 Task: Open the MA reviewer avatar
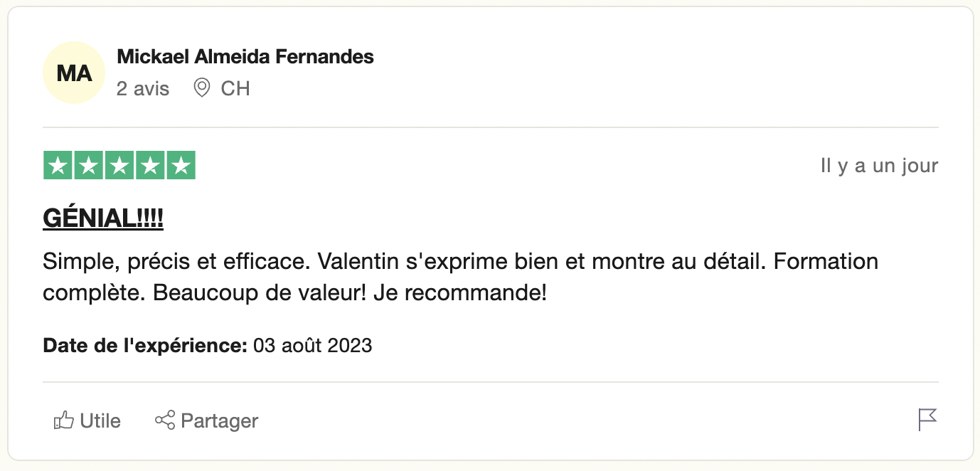tap(74, 73)
